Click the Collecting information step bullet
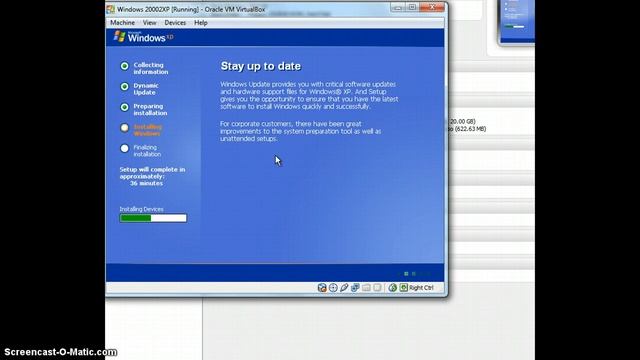 124,66
